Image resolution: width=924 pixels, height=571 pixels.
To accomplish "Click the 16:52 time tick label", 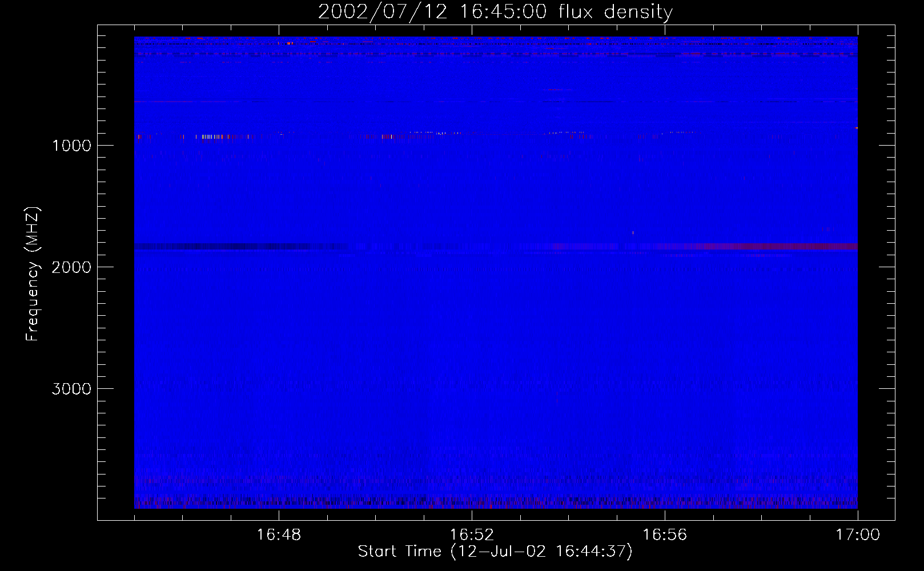I will click(x=472, y=535).
